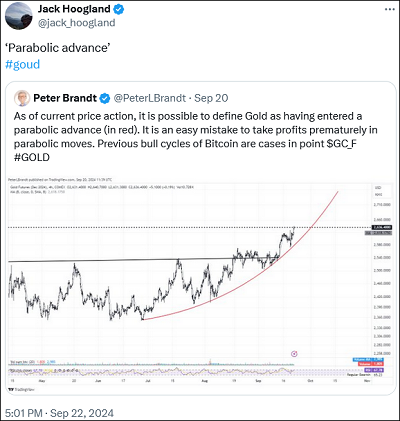Click the blue verified badge beside Jack Hoogland
Viewport: 400px width, 421px height.
pyautogui.click(x=119, y=9)
